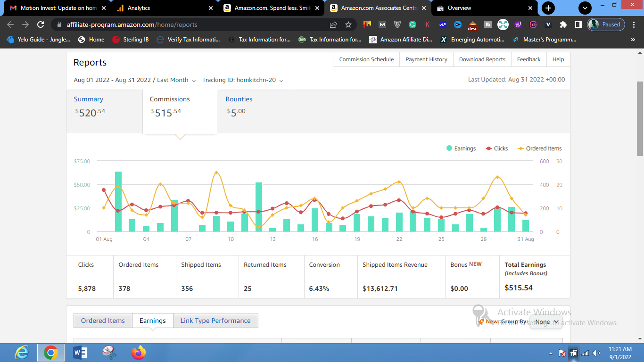Click the dark 'V' extension icon

point(548,25)
